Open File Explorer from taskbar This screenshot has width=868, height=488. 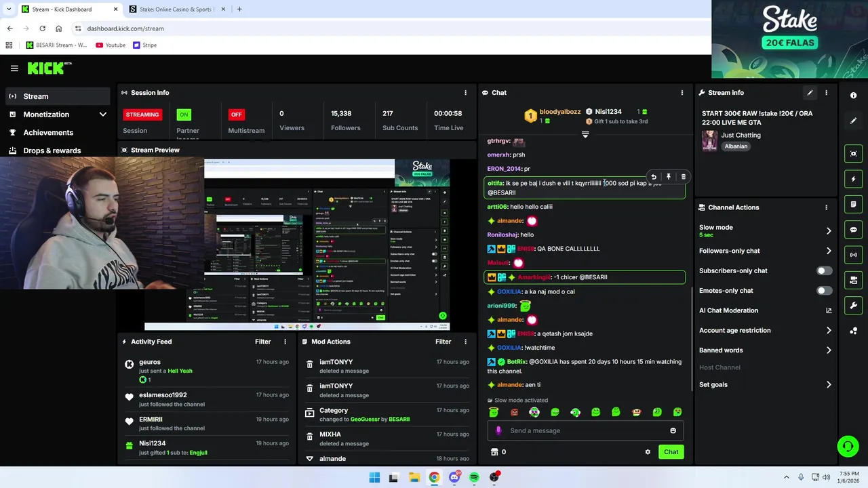pyautogui.click(x=414, y=477)
